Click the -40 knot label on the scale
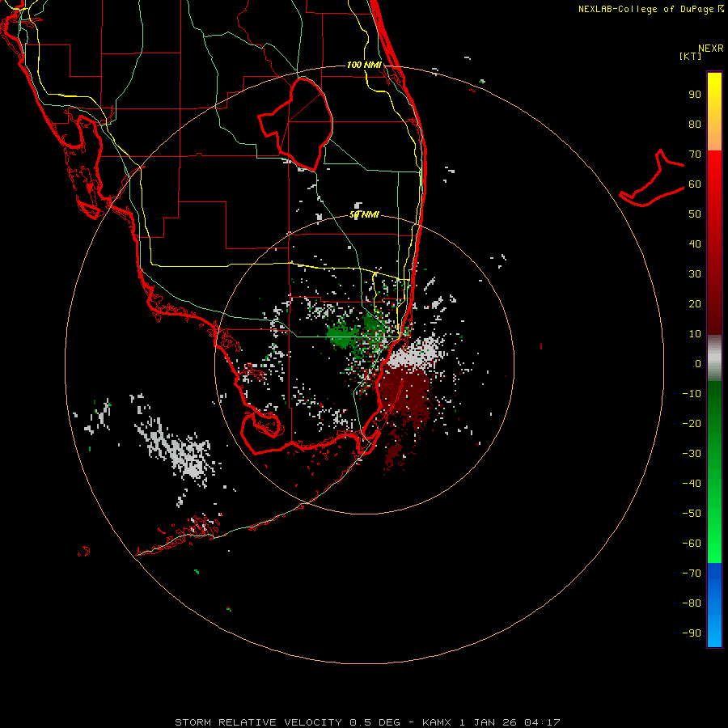Screen dimensions: 728x728 [x=692, y=484]
